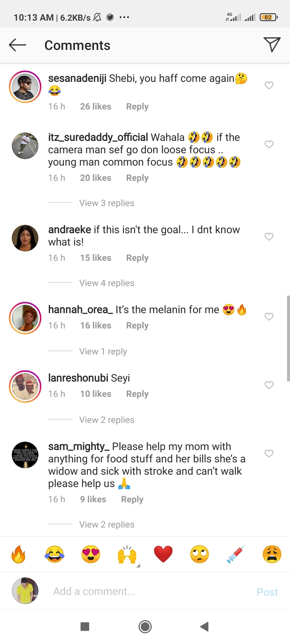
Task: Insert the crying-laughing emoji quick reaction
Action: pos(54,554)
